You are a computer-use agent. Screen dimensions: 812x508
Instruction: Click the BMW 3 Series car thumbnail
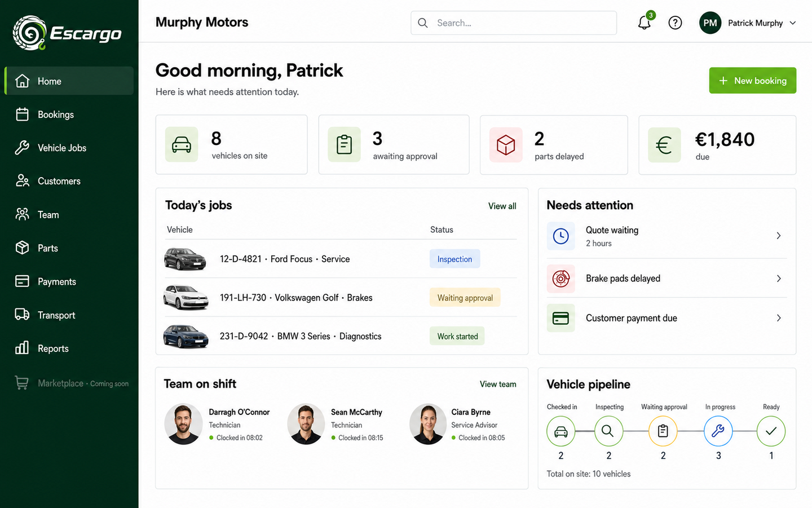coord(186,337)
